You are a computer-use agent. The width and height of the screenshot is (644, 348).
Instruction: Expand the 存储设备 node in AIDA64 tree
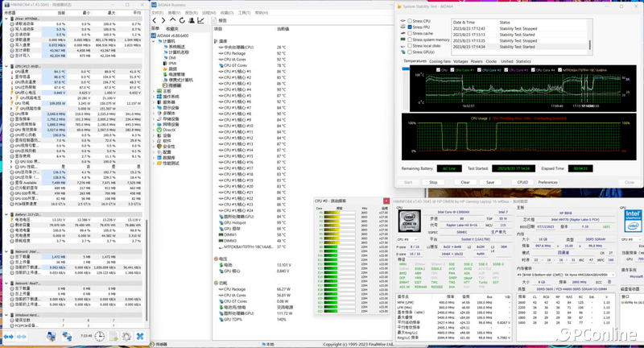point(154,118)
